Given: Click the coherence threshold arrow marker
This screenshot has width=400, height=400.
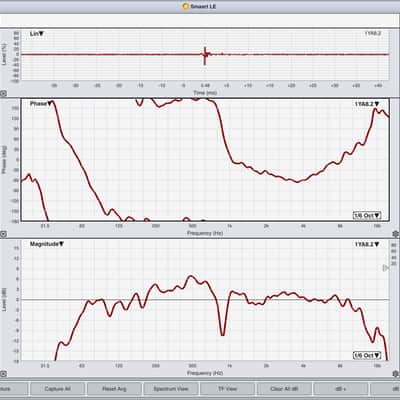Looking at the screenshot, I should 386,268.
